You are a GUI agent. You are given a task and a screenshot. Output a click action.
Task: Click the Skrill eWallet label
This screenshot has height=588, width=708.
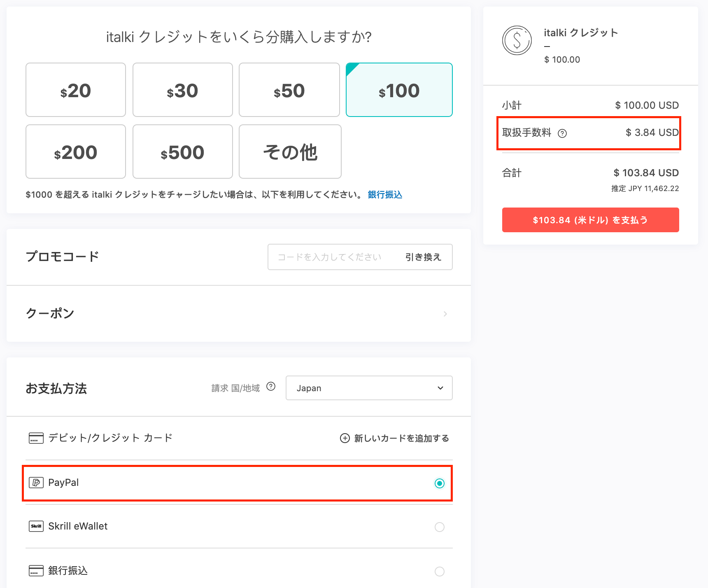(78, 526)
